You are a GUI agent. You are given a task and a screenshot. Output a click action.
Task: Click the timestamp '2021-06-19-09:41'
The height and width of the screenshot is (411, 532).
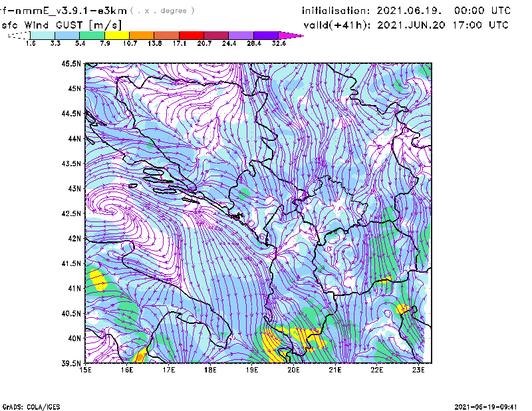click(486, 407)
